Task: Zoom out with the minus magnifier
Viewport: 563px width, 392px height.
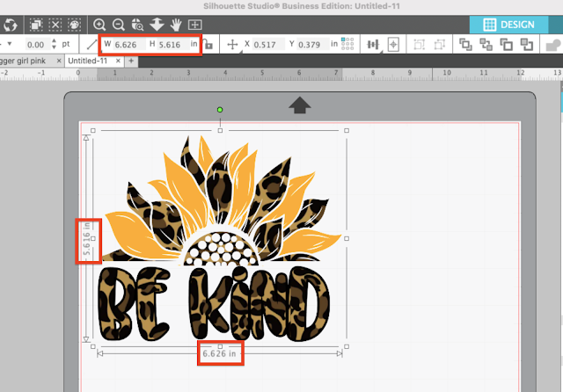Action: click(118, 25)
